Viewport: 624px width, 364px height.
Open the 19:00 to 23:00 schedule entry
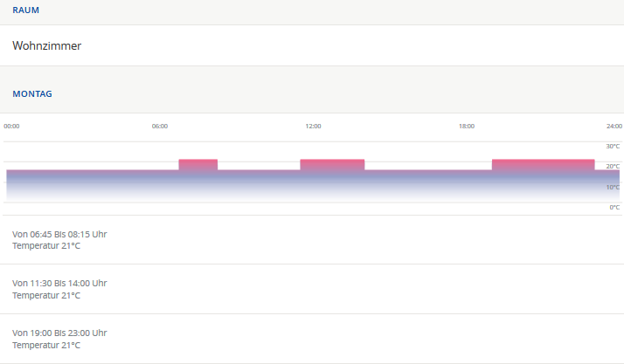tap(59, 339)
